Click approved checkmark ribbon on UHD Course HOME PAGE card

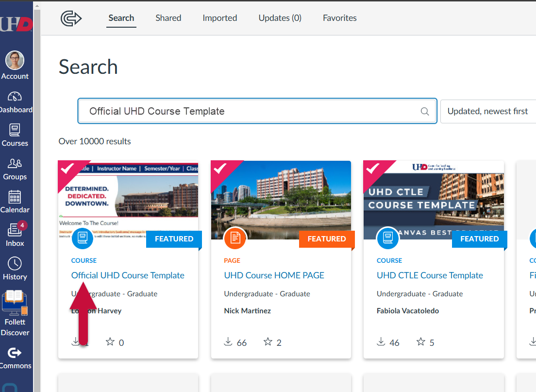pyautogui.click(x=220, y=170)
